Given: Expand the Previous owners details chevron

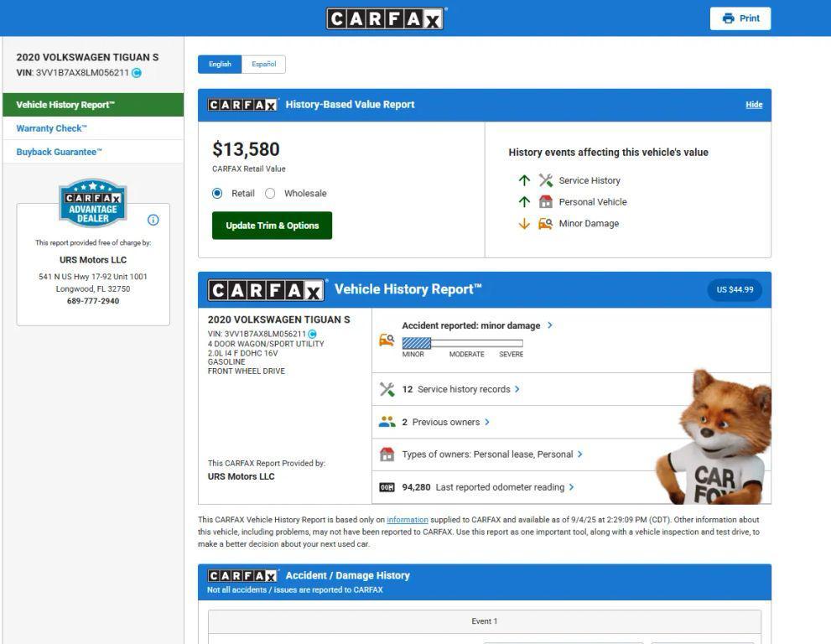Looking at the screenshot, I should tap(487, 422).
